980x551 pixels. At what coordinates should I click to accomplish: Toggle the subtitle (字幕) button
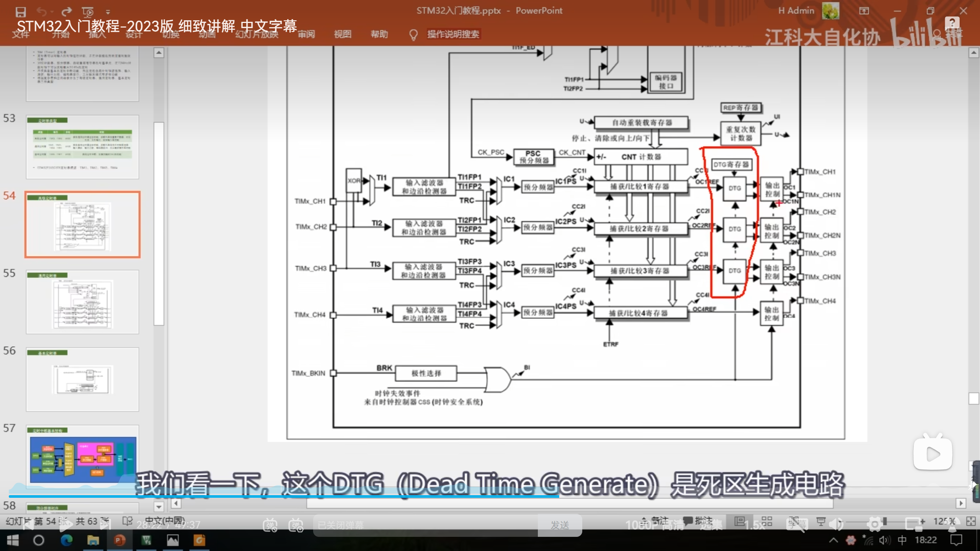coord(797,525)
